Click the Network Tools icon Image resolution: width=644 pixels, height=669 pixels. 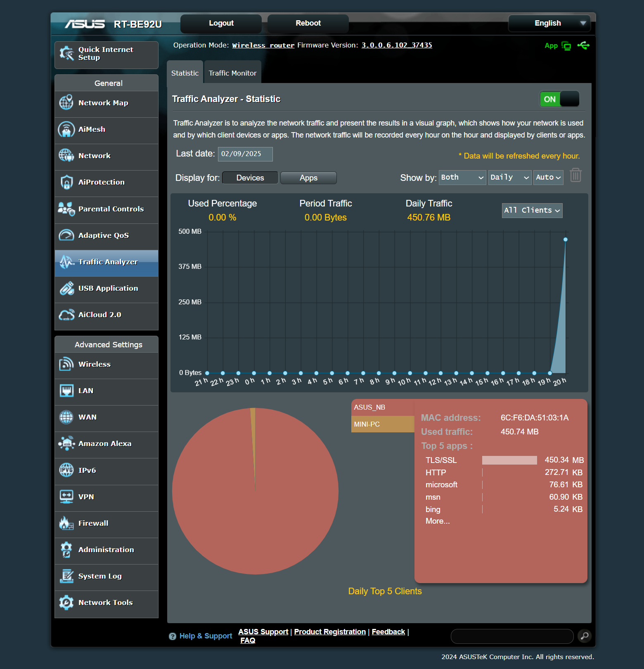(x=66, y=603)
